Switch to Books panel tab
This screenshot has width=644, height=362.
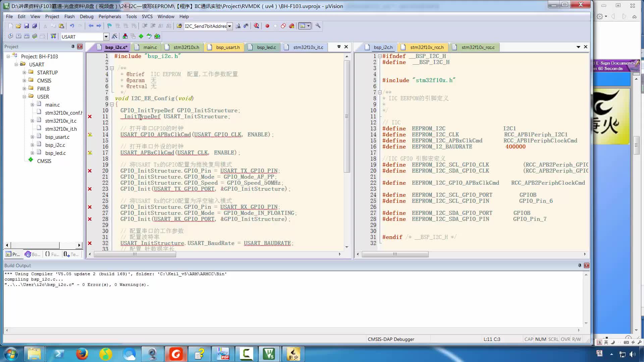point(32,254)
